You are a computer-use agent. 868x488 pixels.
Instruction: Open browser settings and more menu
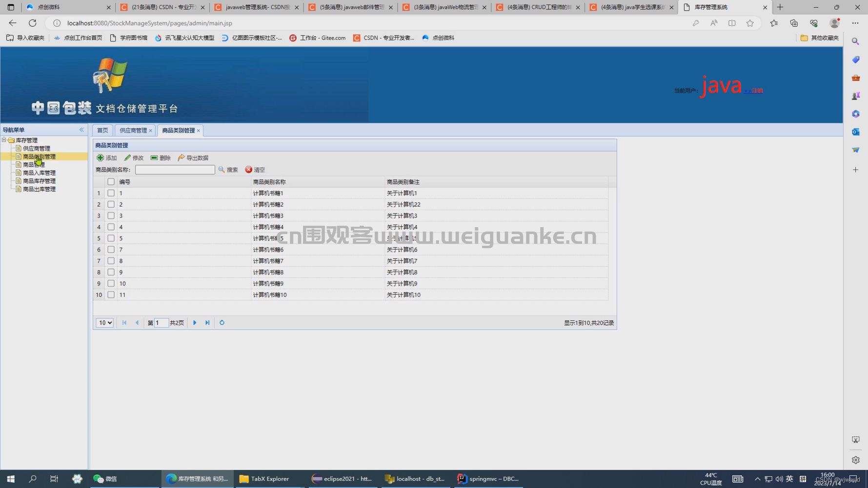pyautogui.click(x=855, y=23)
